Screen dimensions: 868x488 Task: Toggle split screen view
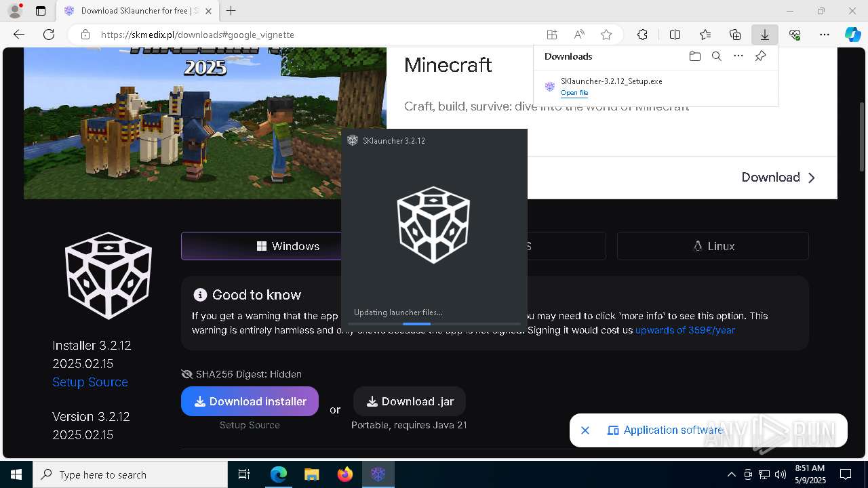coord(675,35)
